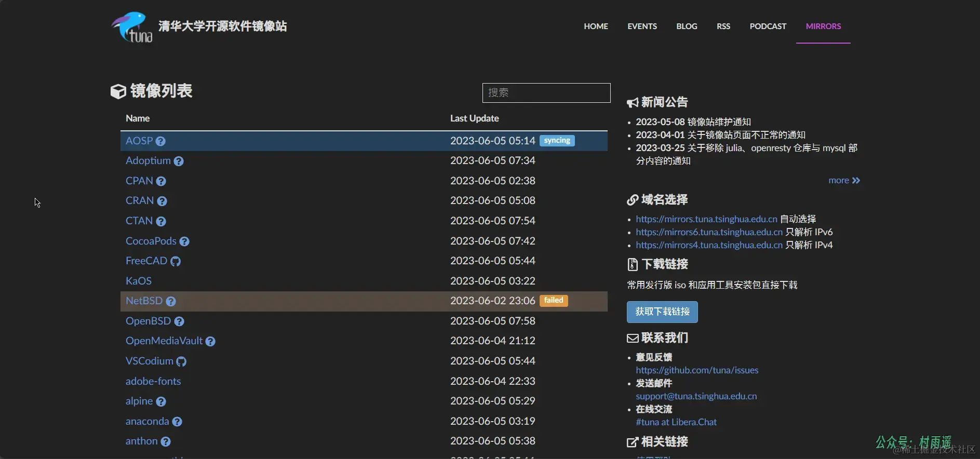Open the FreeCAD mirror link
The image size is (980, 459).
pyautogui.click(x=146, y=261)
